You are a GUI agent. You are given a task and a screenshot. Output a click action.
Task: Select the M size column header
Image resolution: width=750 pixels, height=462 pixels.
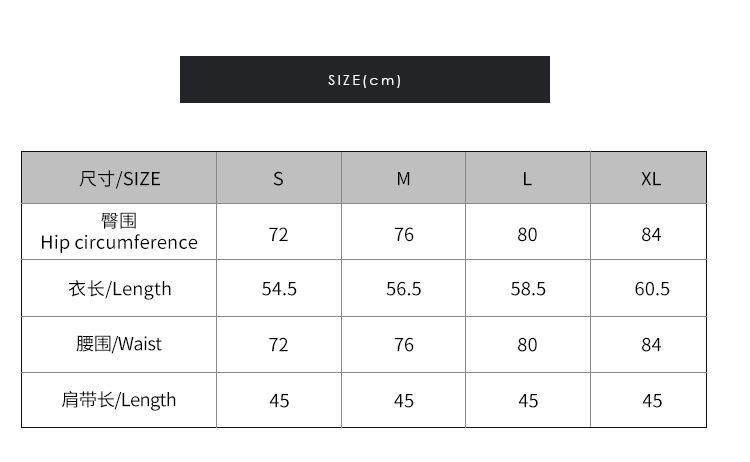point(403,179)
